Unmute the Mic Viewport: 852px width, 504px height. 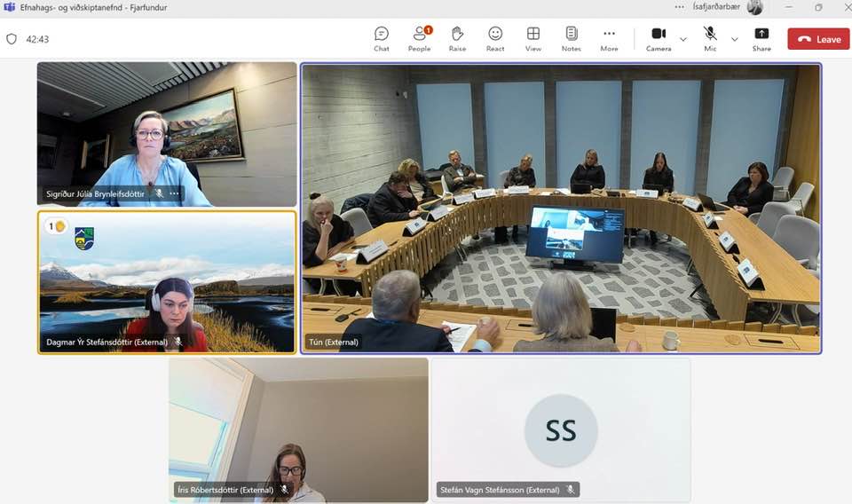(x=710, y=38)
